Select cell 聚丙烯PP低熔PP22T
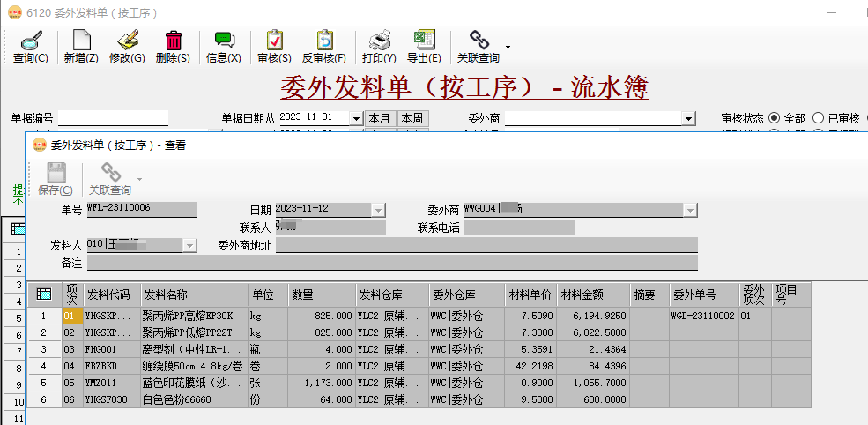 194,332
